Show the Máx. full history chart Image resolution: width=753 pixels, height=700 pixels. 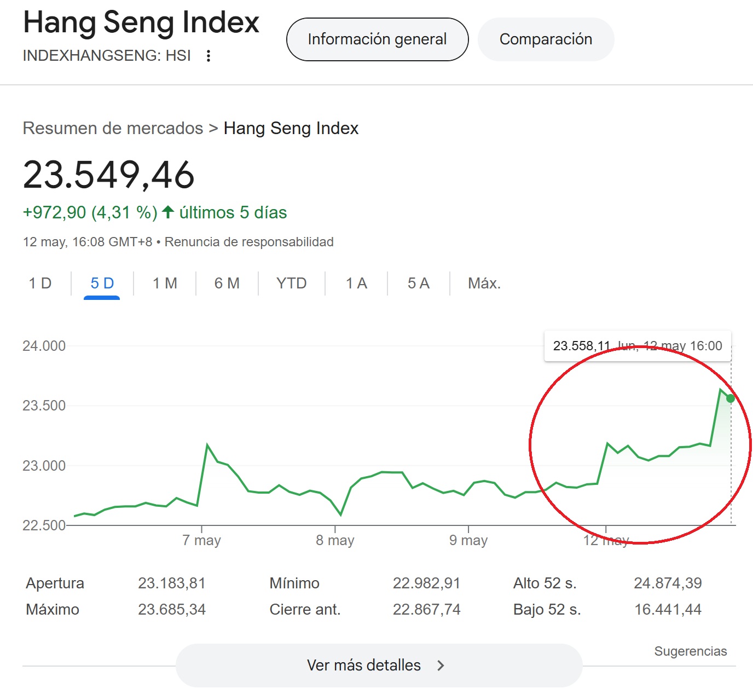click(x=484, y=284)
